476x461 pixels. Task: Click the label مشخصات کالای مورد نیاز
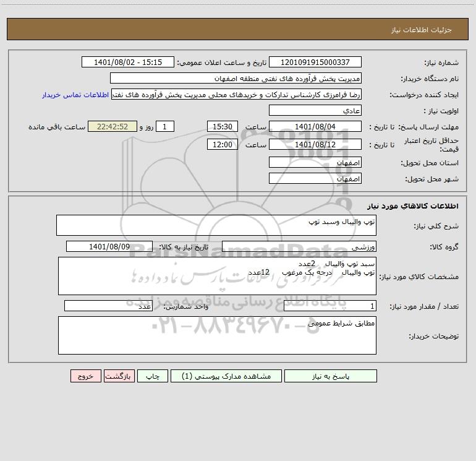(x=419, y=277)
